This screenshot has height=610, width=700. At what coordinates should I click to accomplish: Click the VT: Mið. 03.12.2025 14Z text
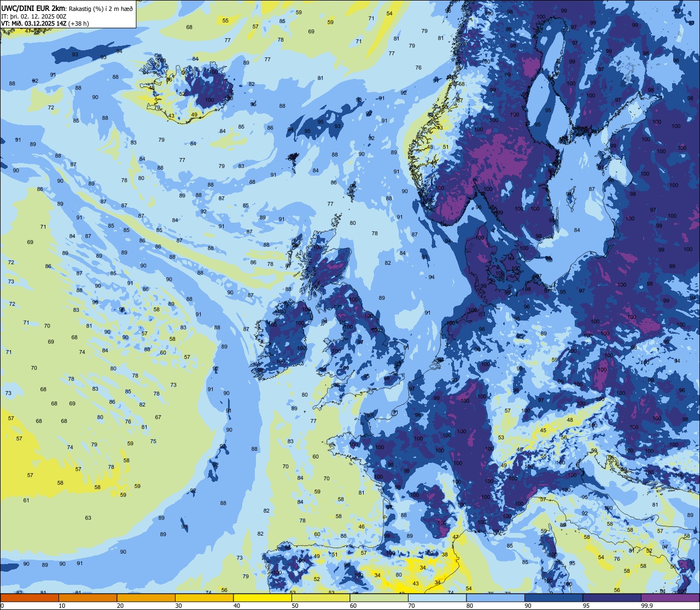[x=34, y=24]
